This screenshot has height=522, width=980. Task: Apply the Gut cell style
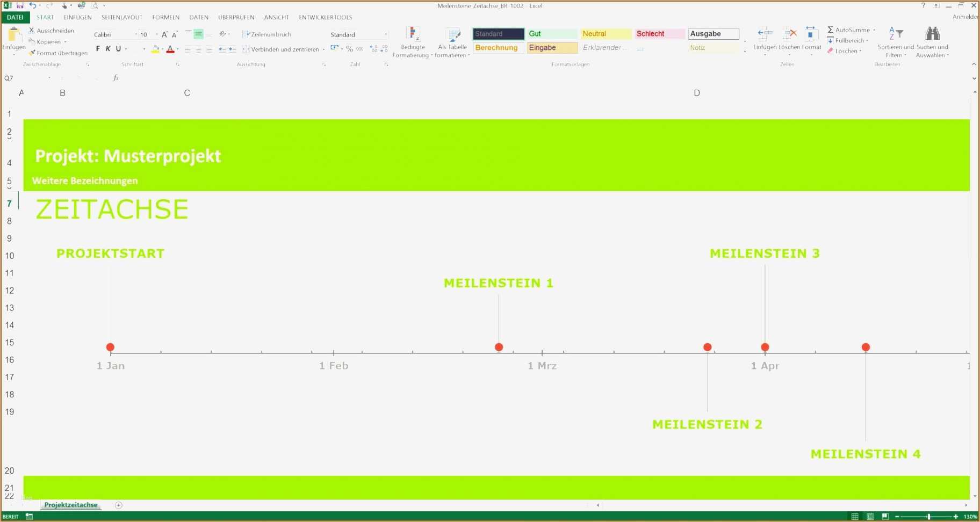[552, 33]
